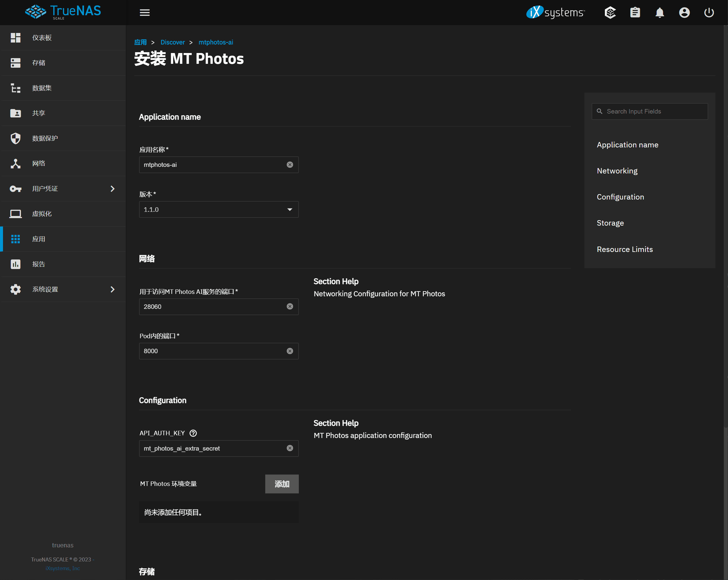Open 存储 in the sidebar
Viewport: 728px width, 580px height.
63,63
